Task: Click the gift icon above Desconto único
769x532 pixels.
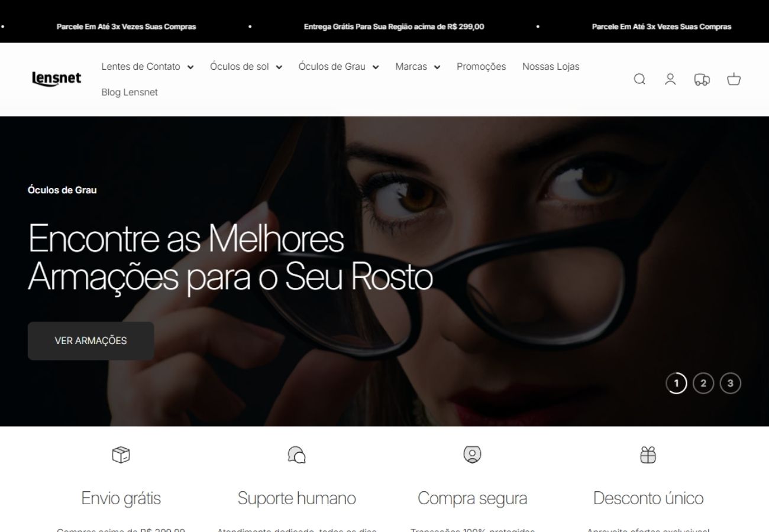Action: (x=648, y=455)
